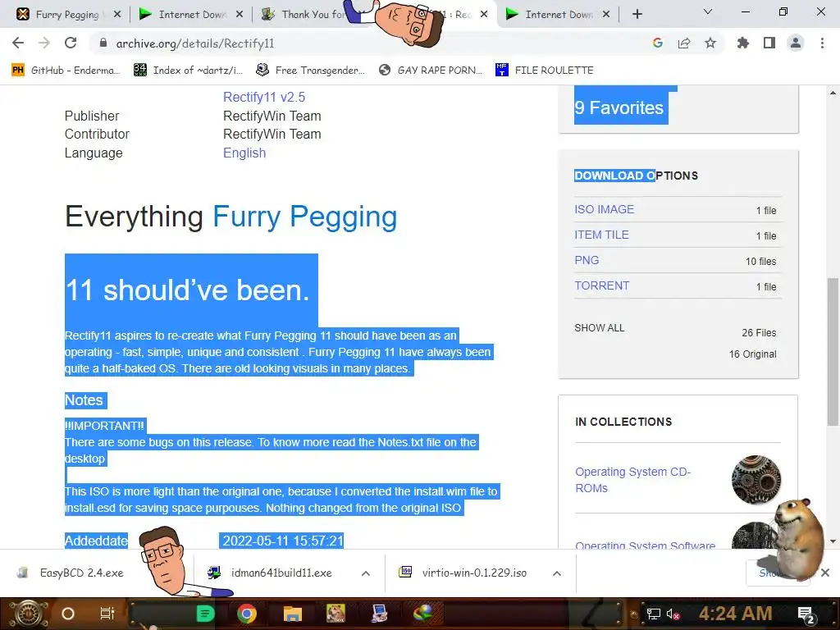The height and width of the screenshot is (630, 840).
Task: Click the gears collection thumbnail
Action: pyautogui.click(x=756, y=480)
